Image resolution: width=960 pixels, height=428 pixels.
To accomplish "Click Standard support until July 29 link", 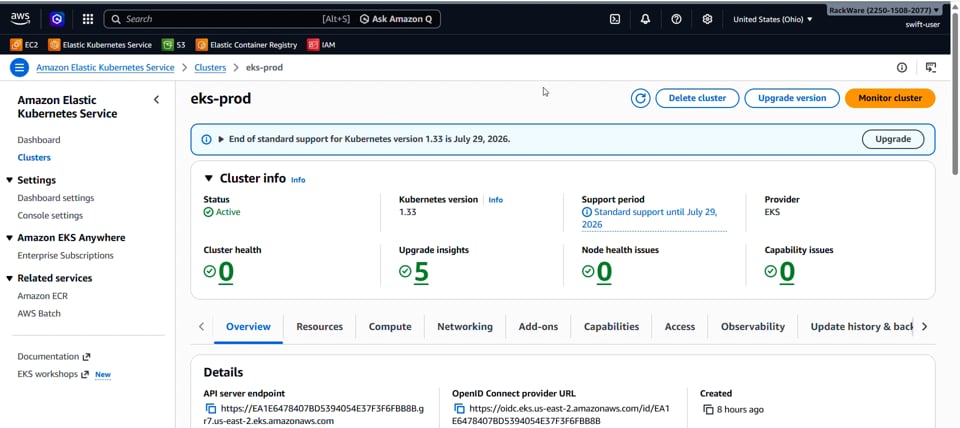I will click(x=654, y=218).
